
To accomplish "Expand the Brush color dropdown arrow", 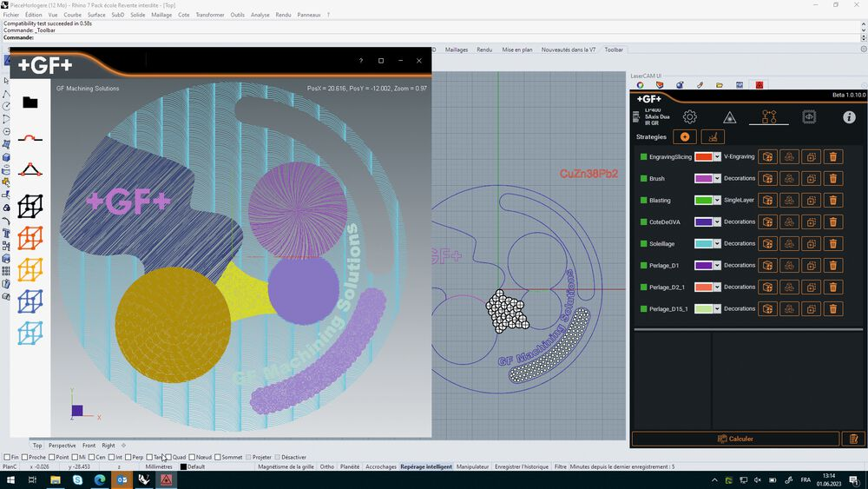I will [x=717, y=178].
